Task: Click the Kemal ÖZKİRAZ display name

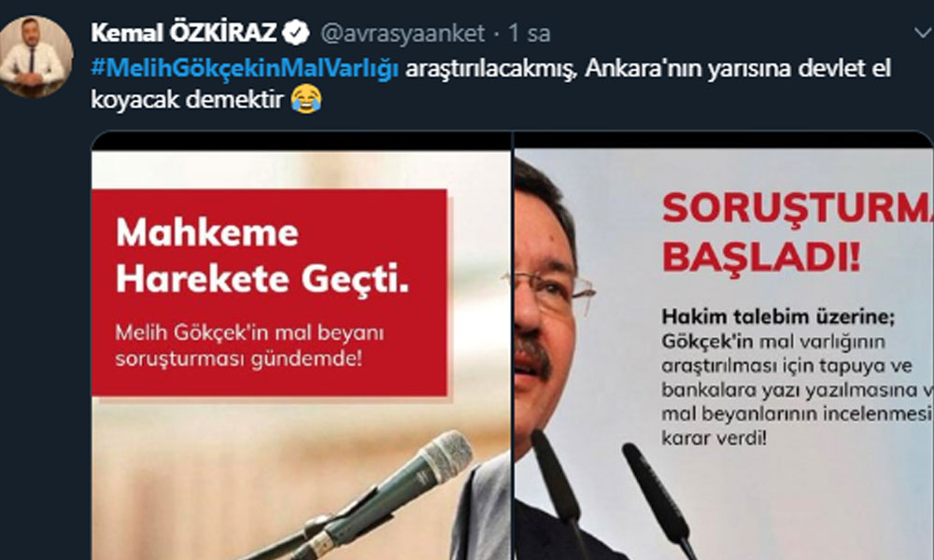Action: click(183, 33)
